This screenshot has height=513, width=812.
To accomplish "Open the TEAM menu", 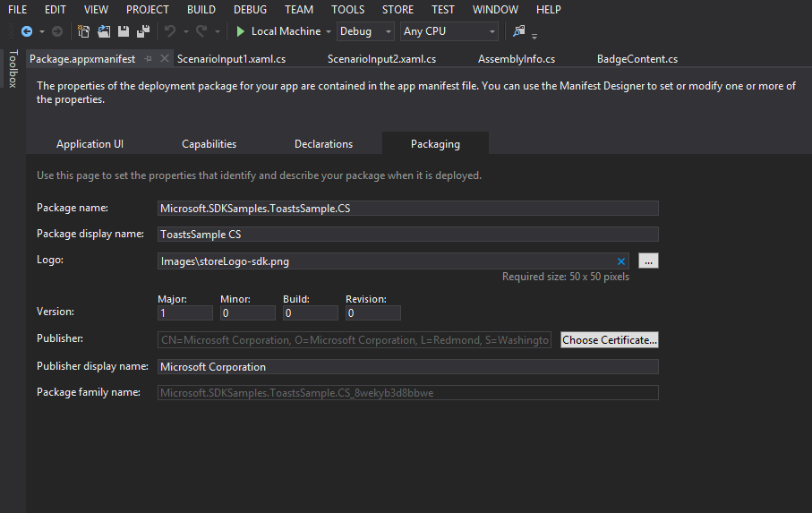I will 299,9.
